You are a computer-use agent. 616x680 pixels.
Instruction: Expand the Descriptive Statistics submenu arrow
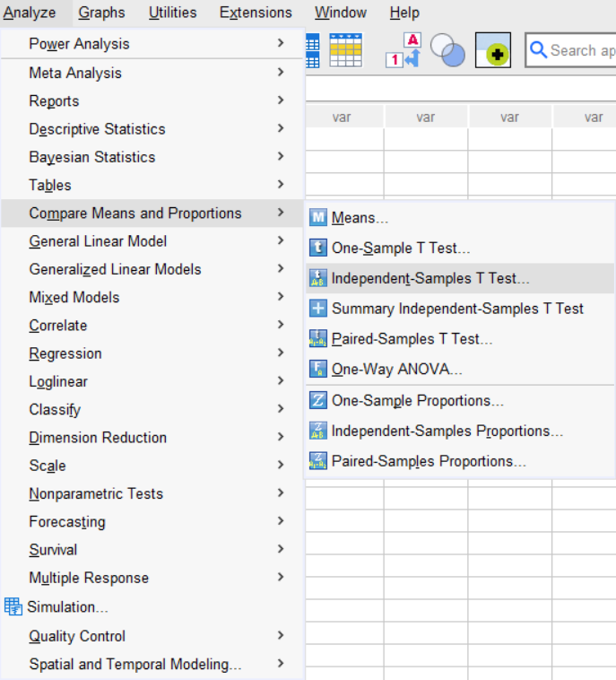click(281, 128)
